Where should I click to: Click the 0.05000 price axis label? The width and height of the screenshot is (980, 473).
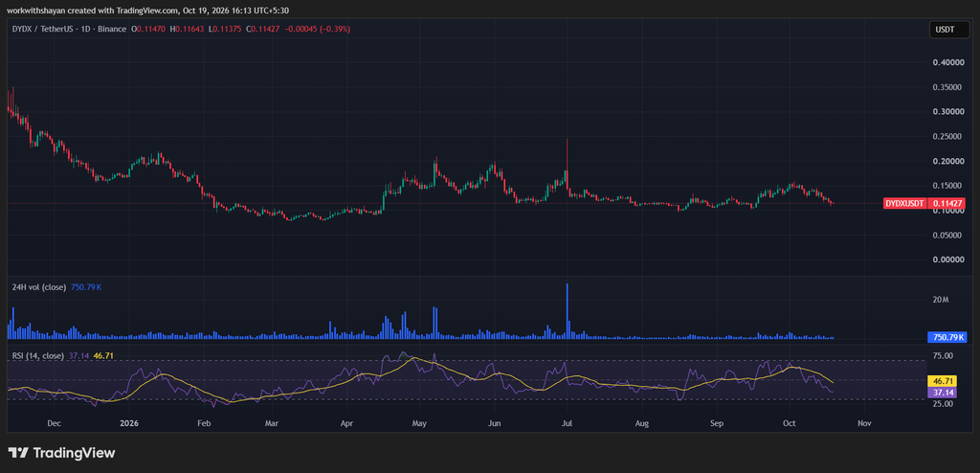(945, 236)
